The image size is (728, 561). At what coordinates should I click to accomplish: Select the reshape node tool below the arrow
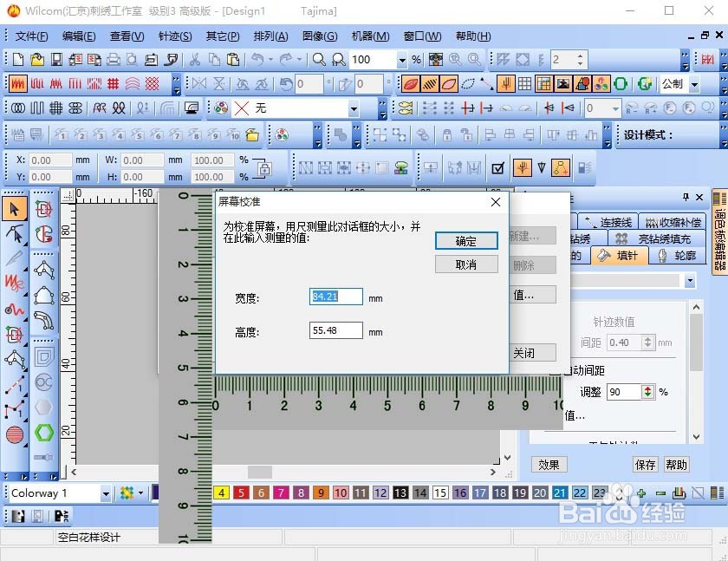13,232
